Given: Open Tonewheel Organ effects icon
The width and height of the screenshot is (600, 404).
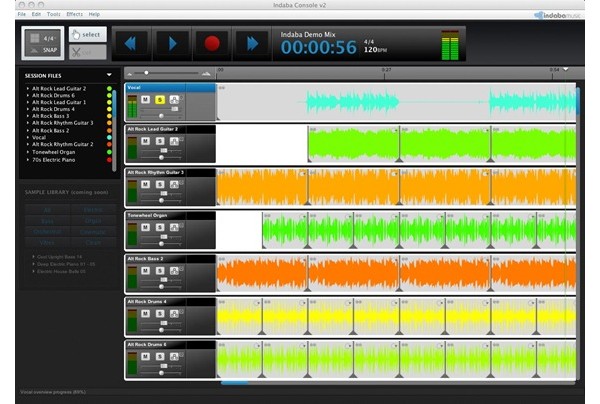Looking at the screenshot, I should click(174, 227).
